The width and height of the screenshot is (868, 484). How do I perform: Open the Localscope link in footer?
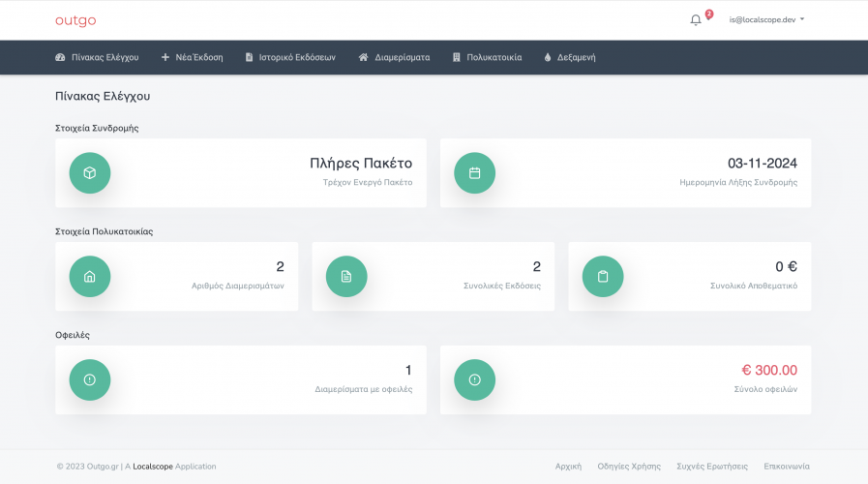pyautogui.click(x=153, y=467)
